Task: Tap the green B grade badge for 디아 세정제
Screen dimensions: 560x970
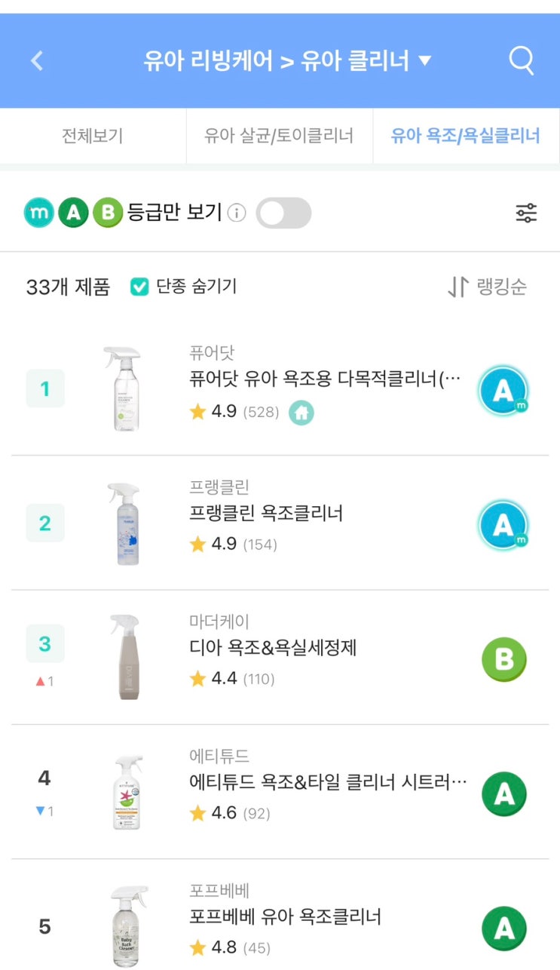Action: tap(503, 659)
